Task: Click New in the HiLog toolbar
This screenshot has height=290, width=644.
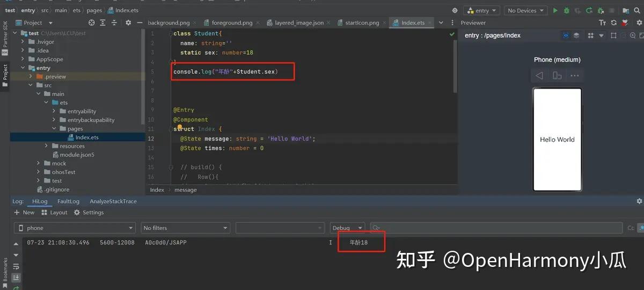Action: (x=24, y=213)
